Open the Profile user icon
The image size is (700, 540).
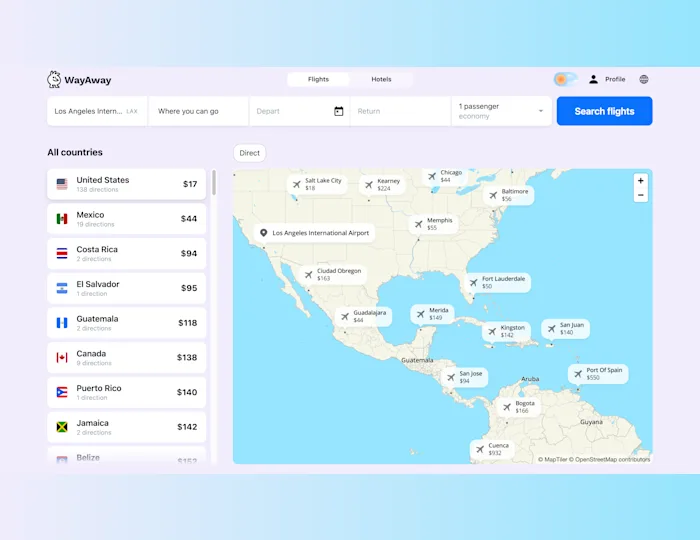point(593,79)
